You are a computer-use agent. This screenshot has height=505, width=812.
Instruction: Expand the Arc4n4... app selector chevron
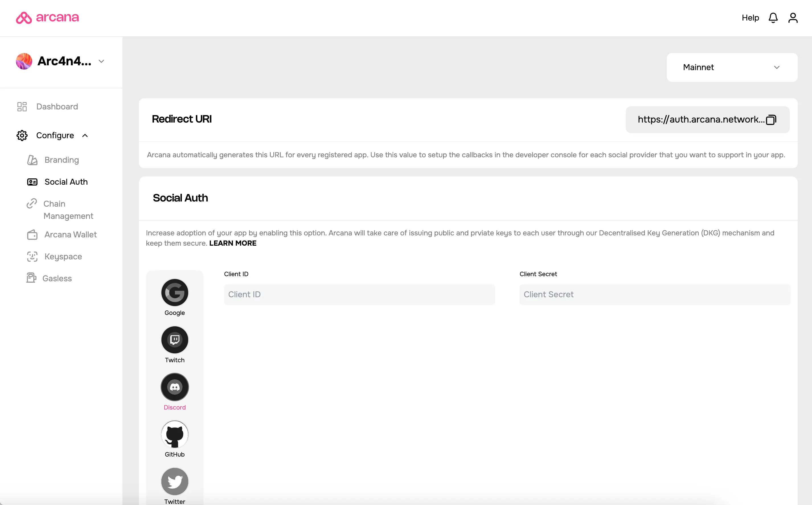point(101,61)
